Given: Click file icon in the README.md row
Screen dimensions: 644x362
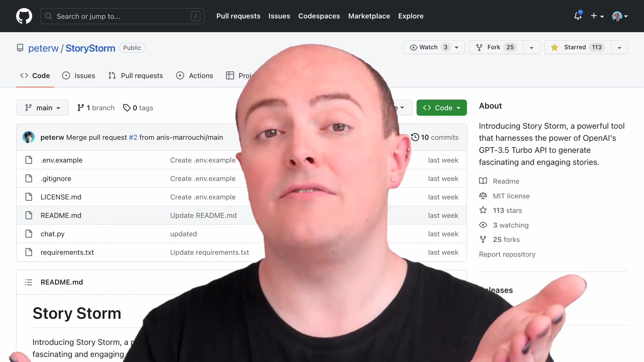Looking at the screenshot, I should coord(29,215).
